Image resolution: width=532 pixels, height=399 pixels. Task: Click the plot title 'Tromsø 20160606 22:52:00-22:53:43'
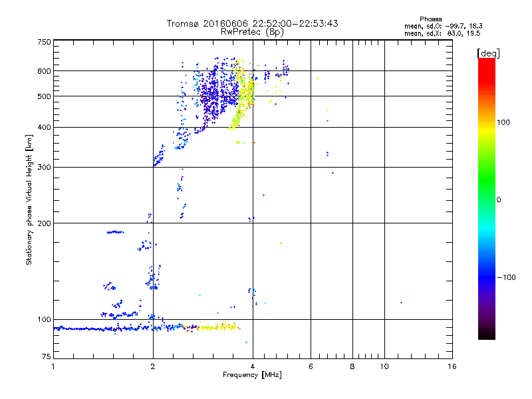[x=252, y=23]
